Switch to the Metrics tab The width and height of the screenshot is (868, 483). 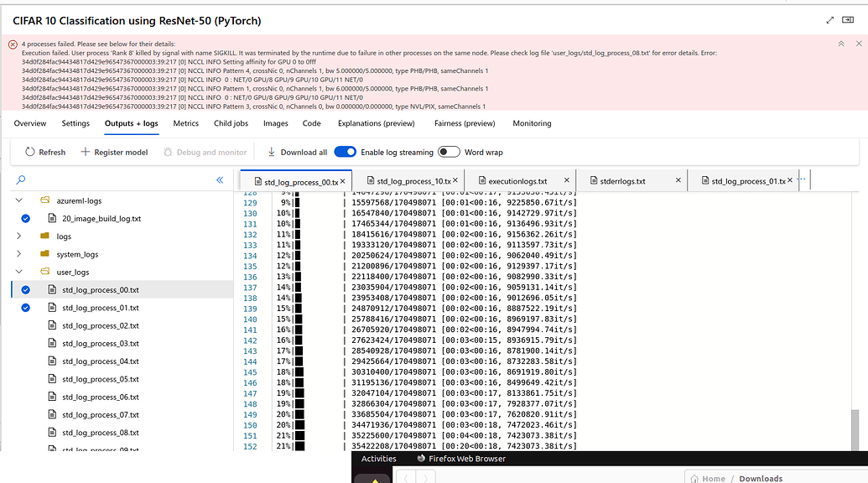(x=185, y=123)
